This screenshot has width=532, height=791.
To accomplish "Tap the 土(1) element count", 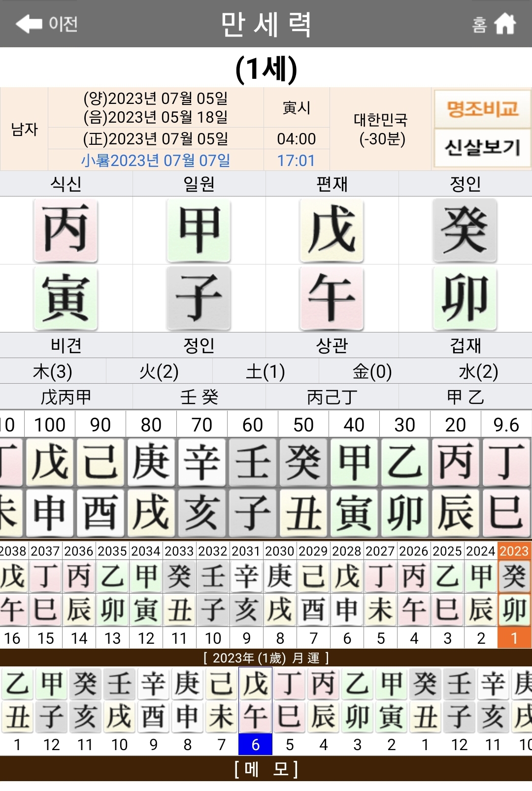I will pos(266,371).
